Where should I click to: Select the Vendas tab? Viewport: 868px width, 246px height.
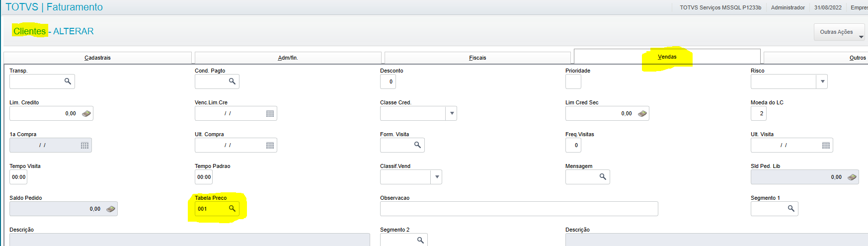click(x=667, y=57)
